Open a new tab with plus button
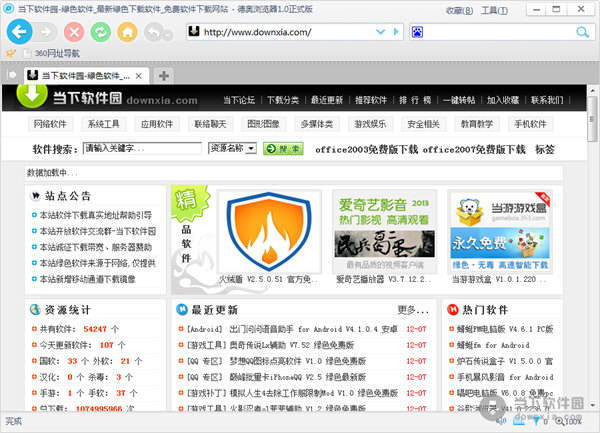This screenshot has width=600, height=433. [x=164, y=76]
